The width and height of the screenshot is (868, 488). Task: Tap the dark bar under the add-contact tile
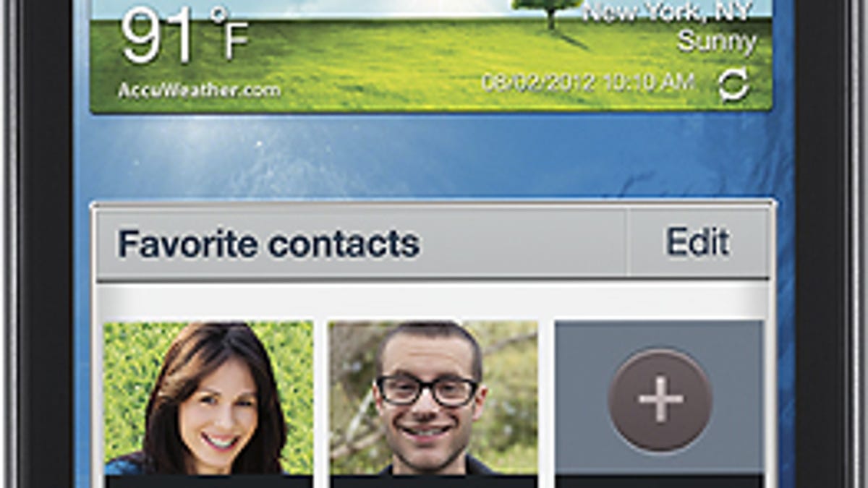point(659,481)
